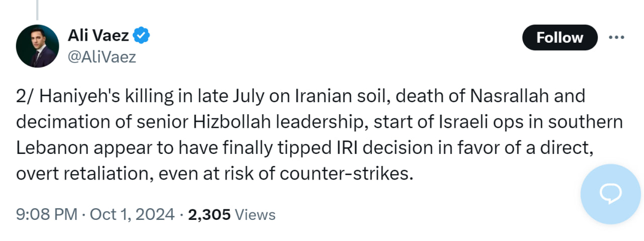The image size is (644, 241).
Task: Click the thread connector line above avatar
Action: click(37, 9)
